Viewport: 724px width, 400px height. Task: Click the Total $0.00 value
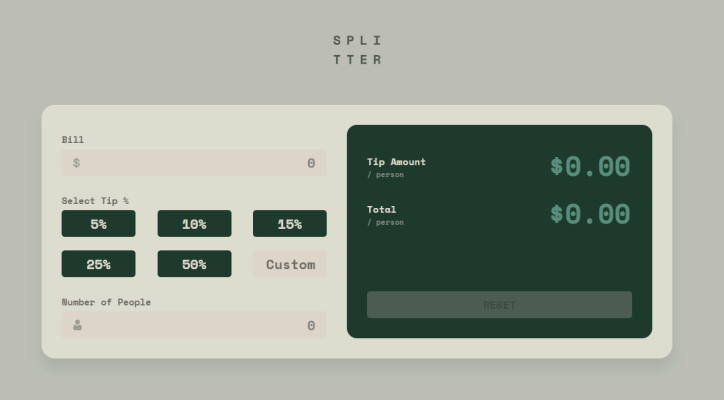click(590, 214)
